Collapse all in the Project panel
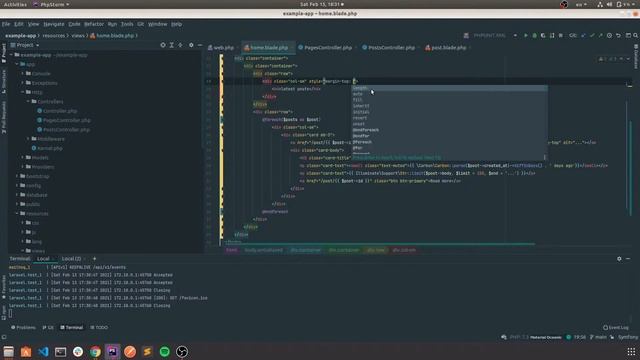This screenshot has height=360, width=640. coord(180,45)
